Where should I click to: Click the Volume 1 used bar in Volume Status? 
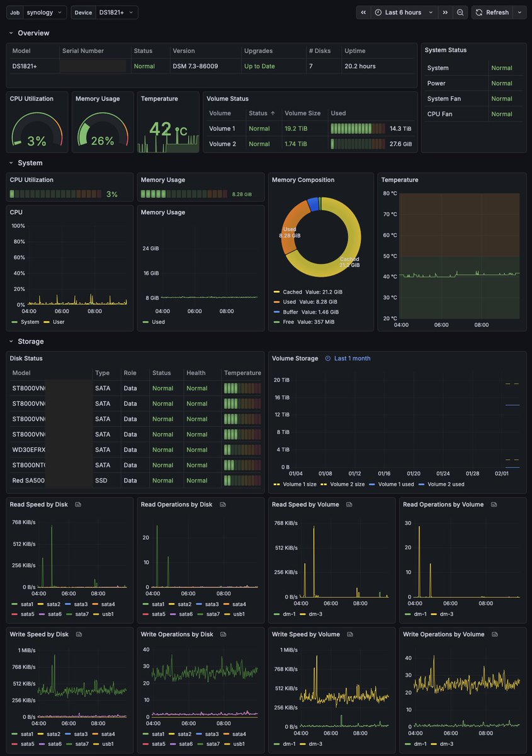[358, 129]
